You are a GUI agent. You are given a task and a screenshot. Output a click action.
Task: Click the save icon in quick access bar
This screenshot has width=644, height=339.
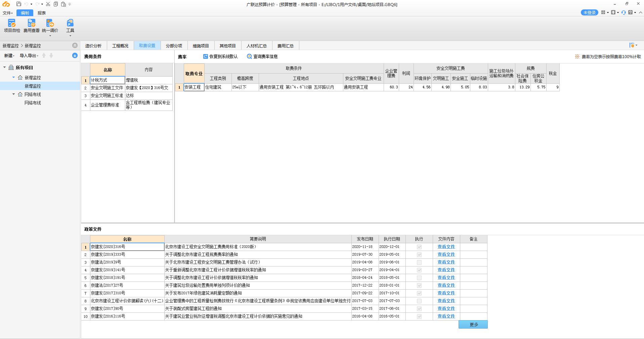pos(19,4)
